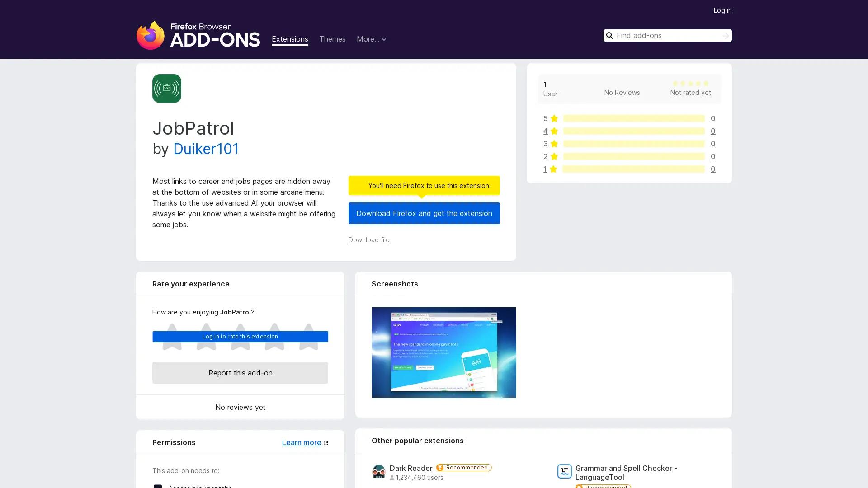Click the Firefox Browser Add-ons logo

coord(198,35)
